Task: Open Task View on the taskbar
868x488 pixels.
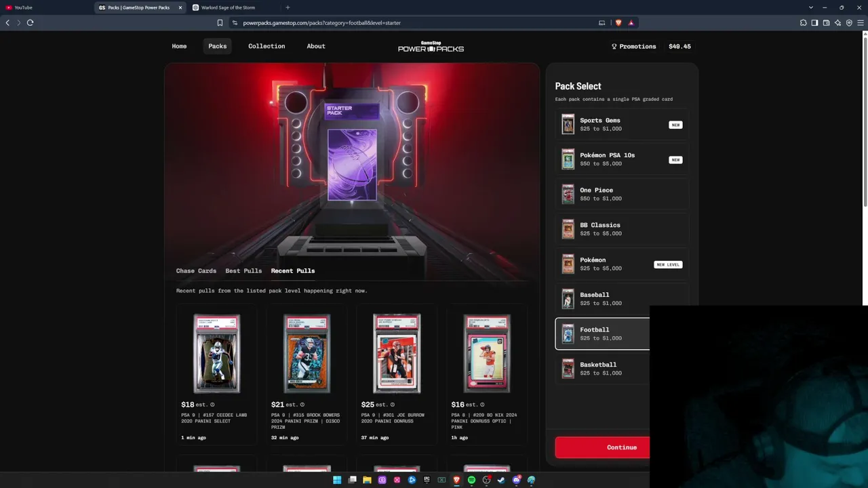Action: 352,480
